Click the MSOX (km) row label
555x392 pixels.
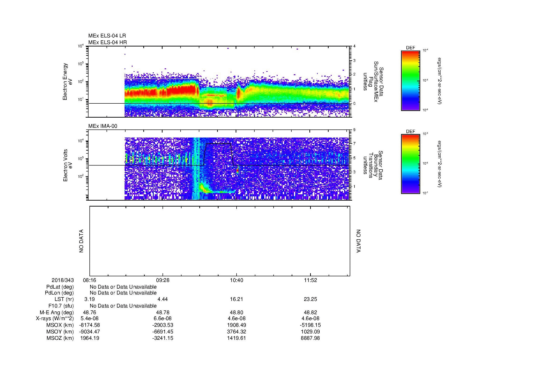[x=60, y=325]
